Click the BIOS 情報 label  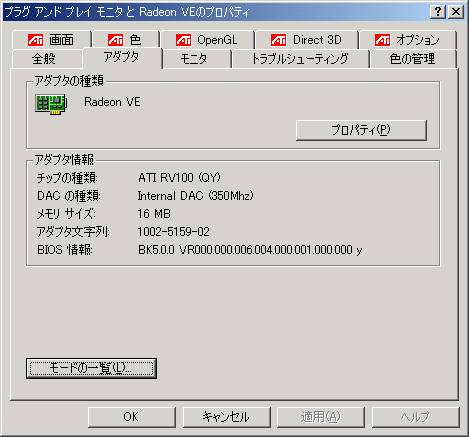(x=65, y=250)
